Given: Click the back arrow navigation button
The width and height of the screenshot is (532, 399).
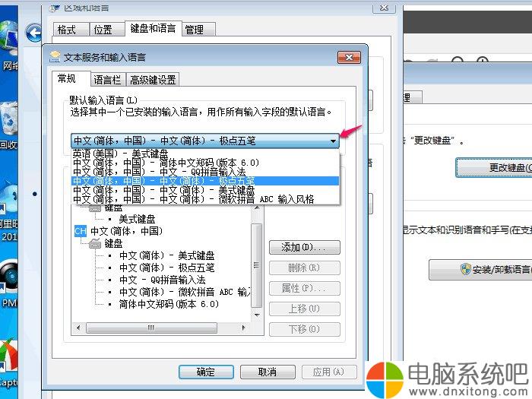Looking at the screenshot, I should pyautogui.click(x=33, y=33).
